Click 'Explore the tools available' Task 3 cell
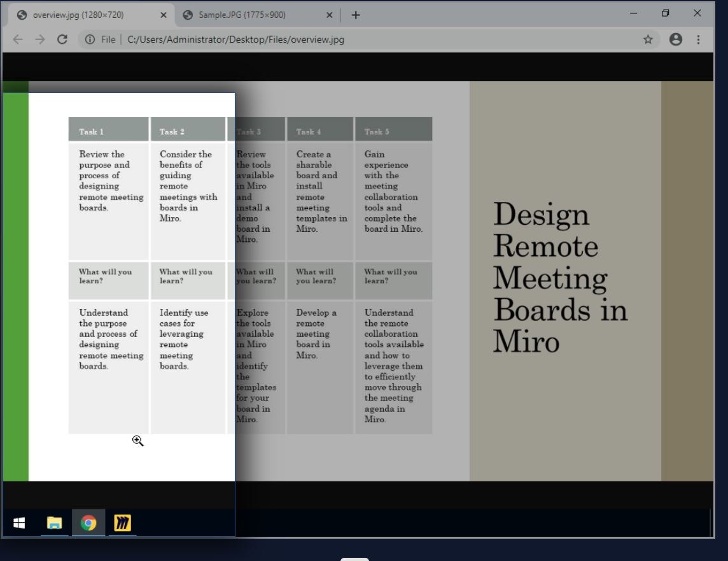 click(256, 367)
